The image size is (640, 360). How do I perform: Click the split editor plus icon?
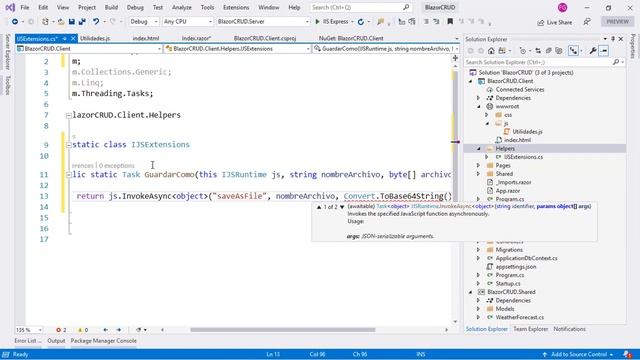(x=455, y=58)
